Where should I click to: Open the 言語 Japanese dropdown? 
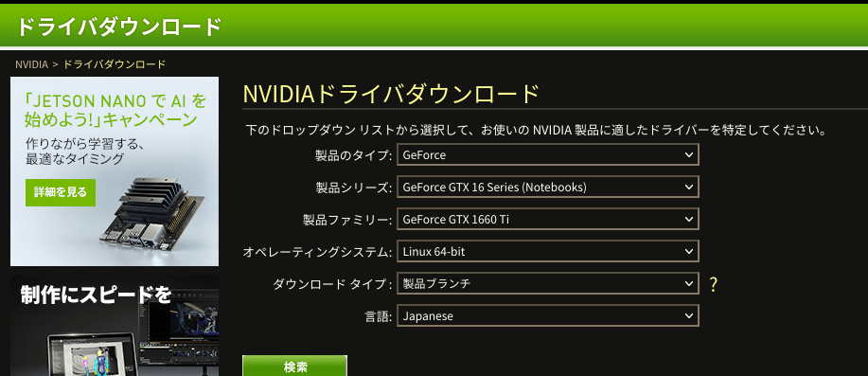(548, 315)
